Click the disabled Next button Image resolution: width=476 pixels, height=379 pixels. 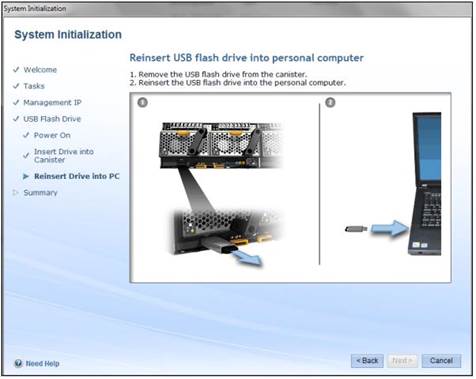click(402, 361)
